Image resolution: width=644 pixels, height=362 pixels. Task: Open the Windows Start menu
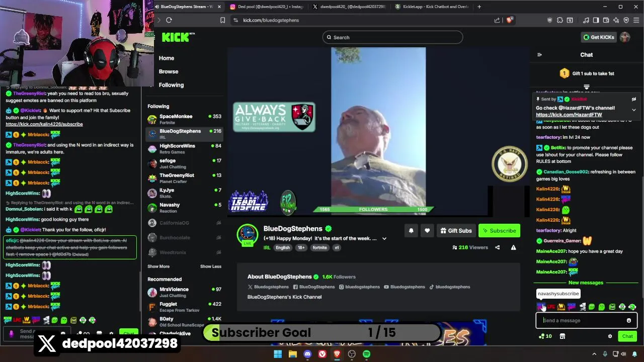pos(278,354)
